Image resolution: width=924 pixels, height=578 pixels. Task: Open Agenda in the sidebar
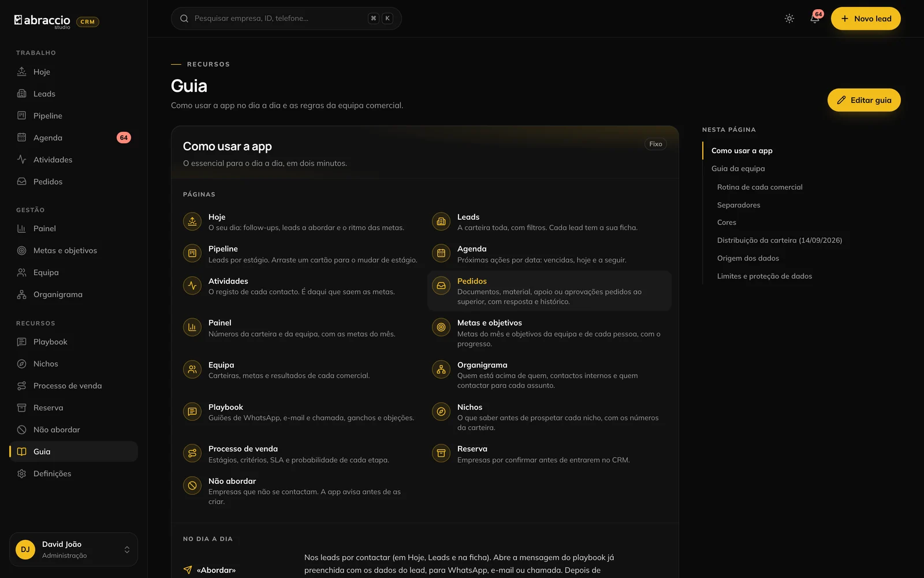tap(73, 138)
